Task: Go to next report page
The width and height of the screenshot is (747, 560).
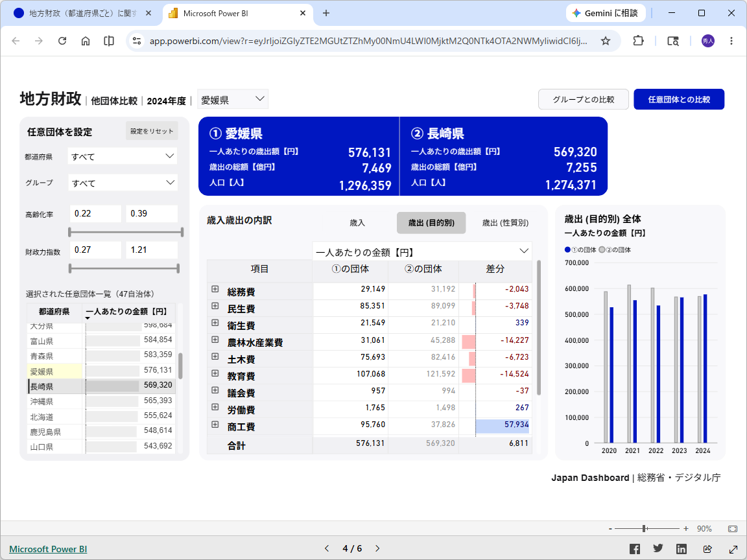Action: coord(377,548)
